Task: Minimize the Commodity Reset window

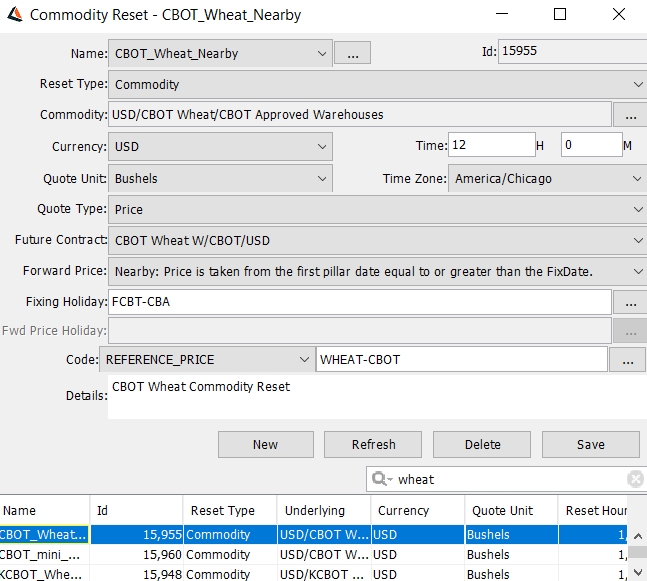Action: [501, 14]
